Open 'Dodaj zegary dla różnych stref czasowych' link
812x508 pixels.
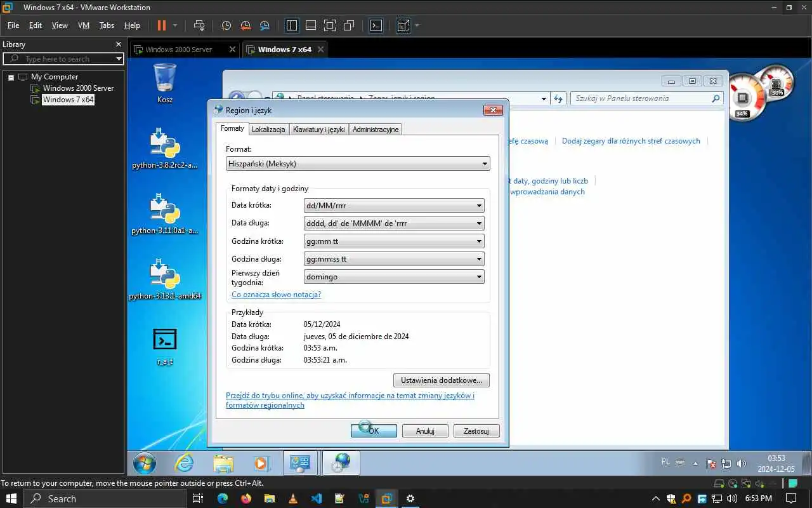click(x=631, y=141)
